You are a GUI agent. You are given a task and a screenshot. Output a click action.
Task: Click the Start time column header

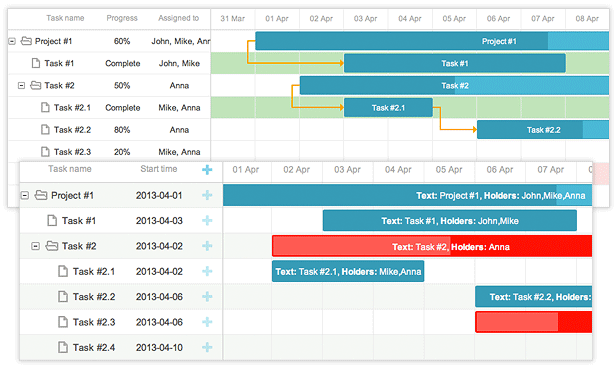[x=159, y=169]
